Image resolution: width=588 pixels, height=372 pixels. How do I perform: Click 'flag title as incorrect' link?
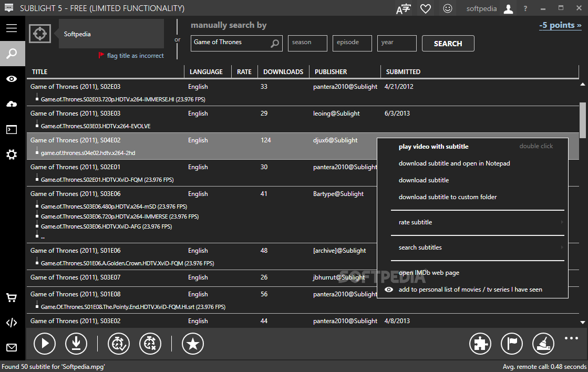136,56
